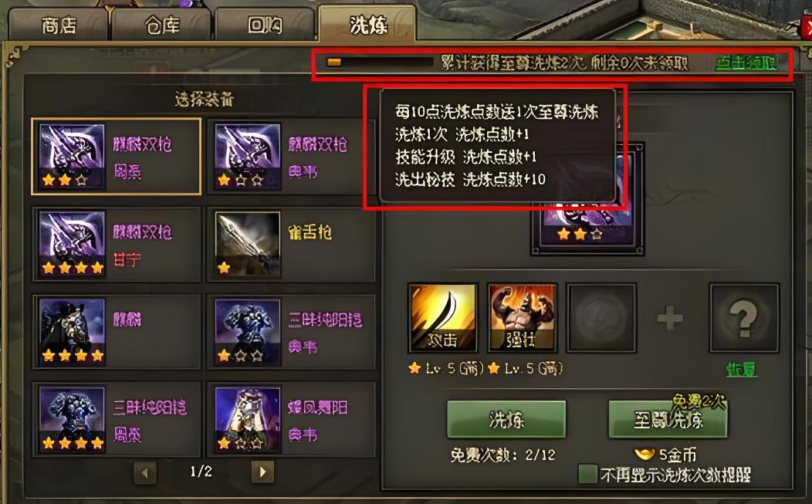
Task: Select the 雀舌枪 weapon icon
Action: click(x=248, y=245)
